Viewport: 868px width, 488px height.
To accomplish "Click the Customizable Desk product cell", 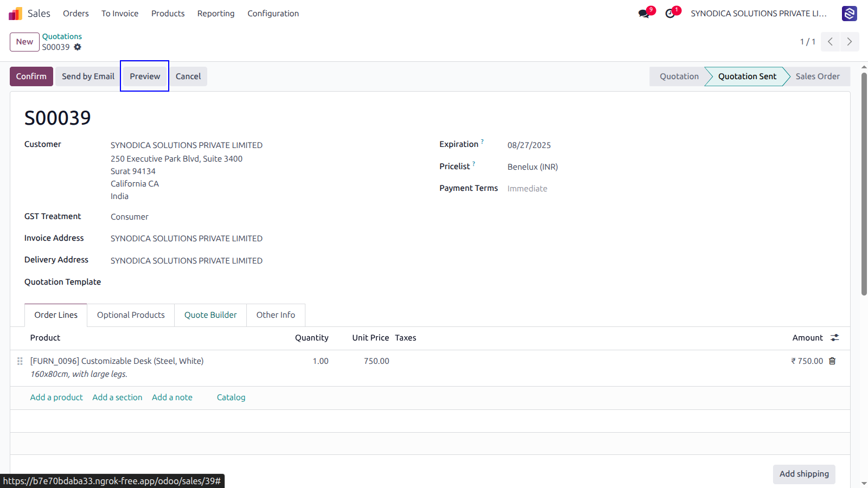I will pos(117,361).
